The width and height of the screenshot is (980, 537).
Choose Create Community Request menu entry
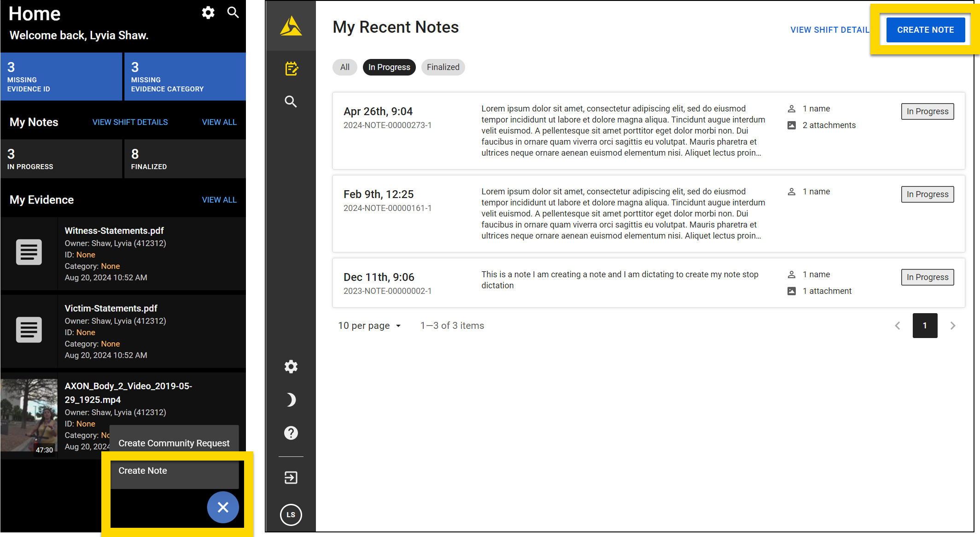pos(174,443)
